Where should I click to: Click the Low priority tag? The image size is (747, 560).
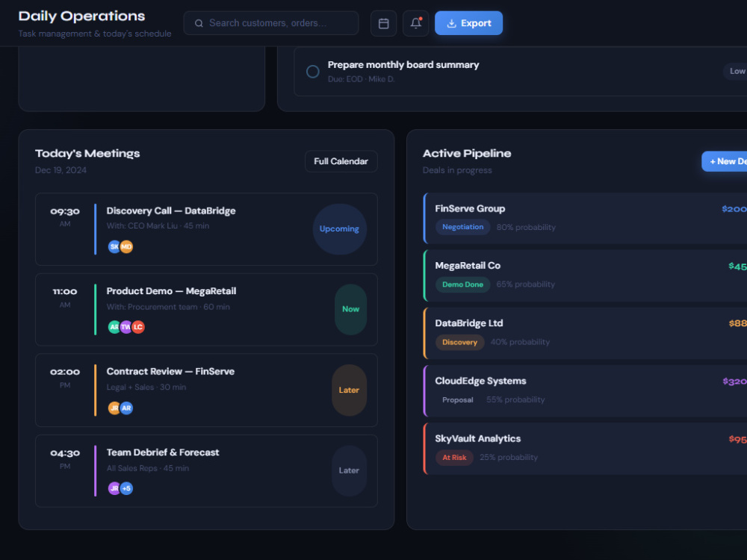click(736, 72)
